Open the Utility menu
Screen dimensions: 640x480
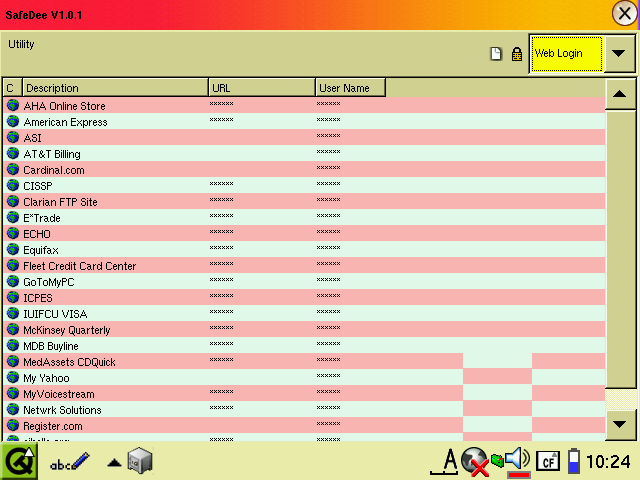point(21,44)
